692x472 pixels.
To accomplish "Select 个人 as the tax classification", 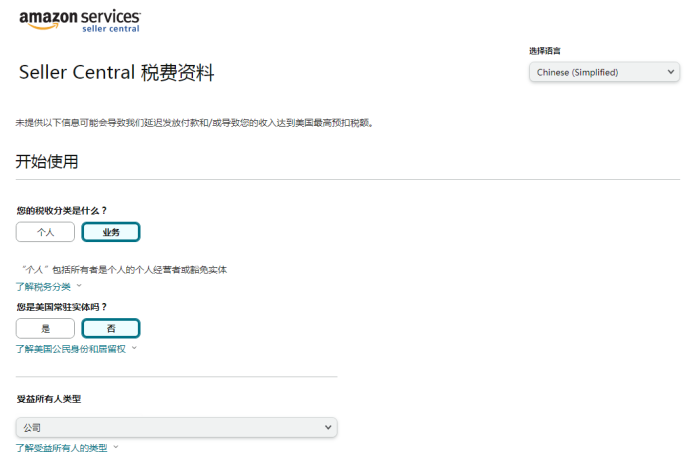I will (x=45, y=232).
